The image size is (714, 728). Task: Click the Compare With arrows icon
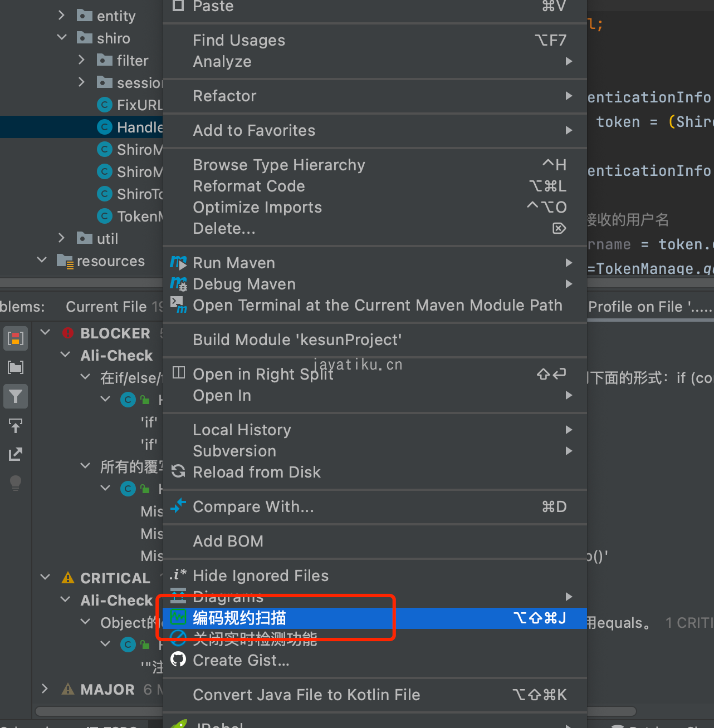tap(178, 506)
